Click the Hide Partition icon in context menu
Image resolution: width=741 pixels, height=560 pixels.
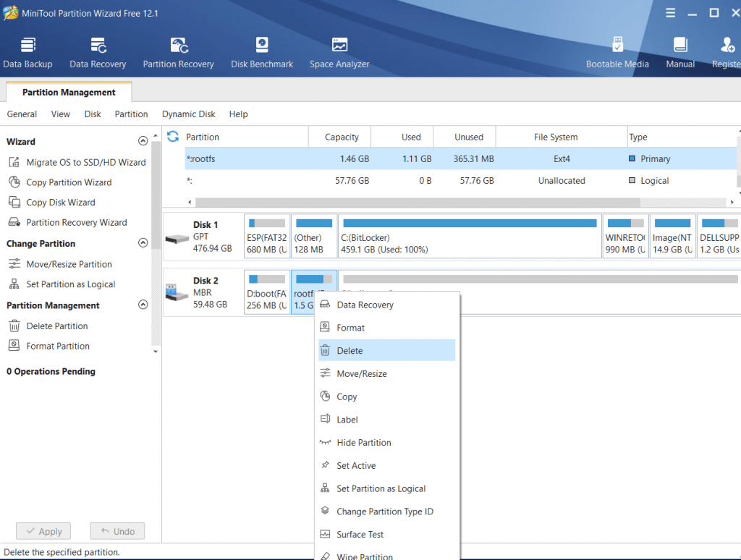point(325,442)
